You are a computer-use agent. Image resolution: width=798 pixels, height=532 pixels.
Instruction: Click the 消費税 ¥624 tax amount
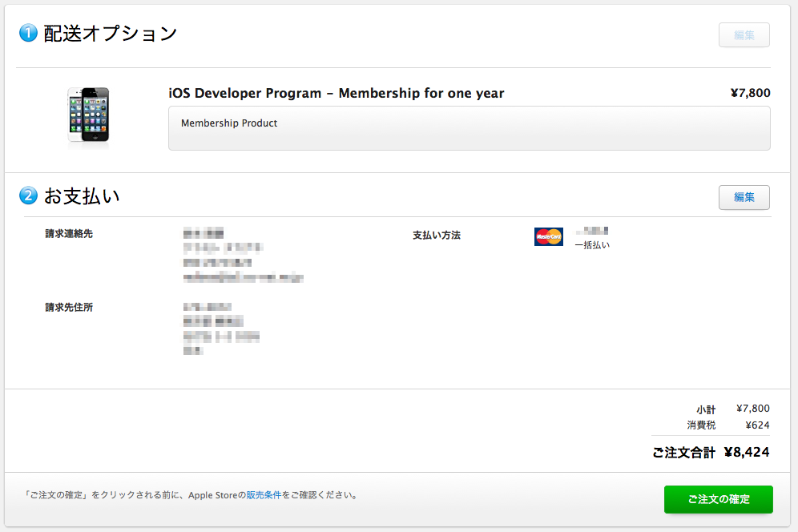(x=757, y=425)
